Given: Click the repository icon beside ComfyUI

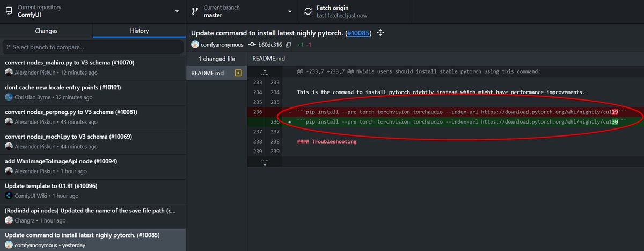Looking at the screenshot, I should [x=9, y=11].
